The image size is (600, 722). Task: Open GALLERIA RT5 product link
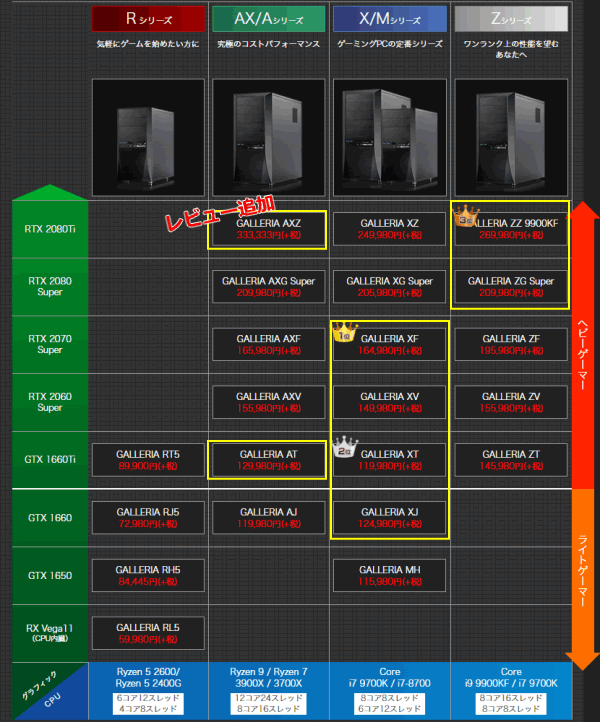148,460
